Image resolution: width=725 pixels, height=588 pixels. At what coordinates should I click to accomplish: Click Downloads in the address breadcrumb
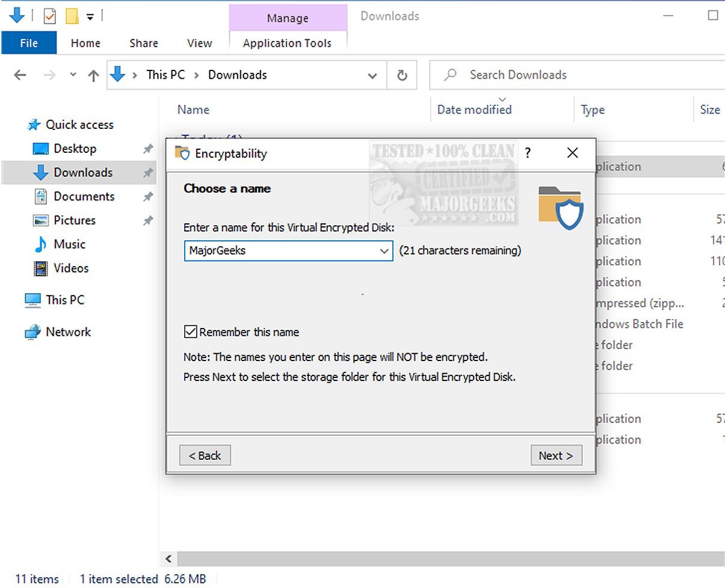pyautogui.click(x=237, y=75)
